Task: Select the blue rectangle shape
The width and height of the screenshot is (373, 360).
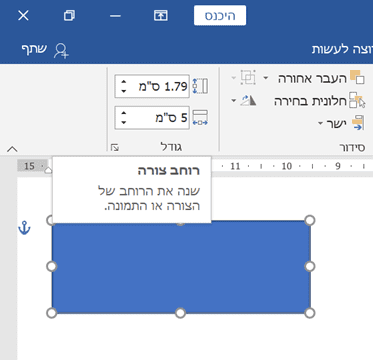Action: coord(181,267)
